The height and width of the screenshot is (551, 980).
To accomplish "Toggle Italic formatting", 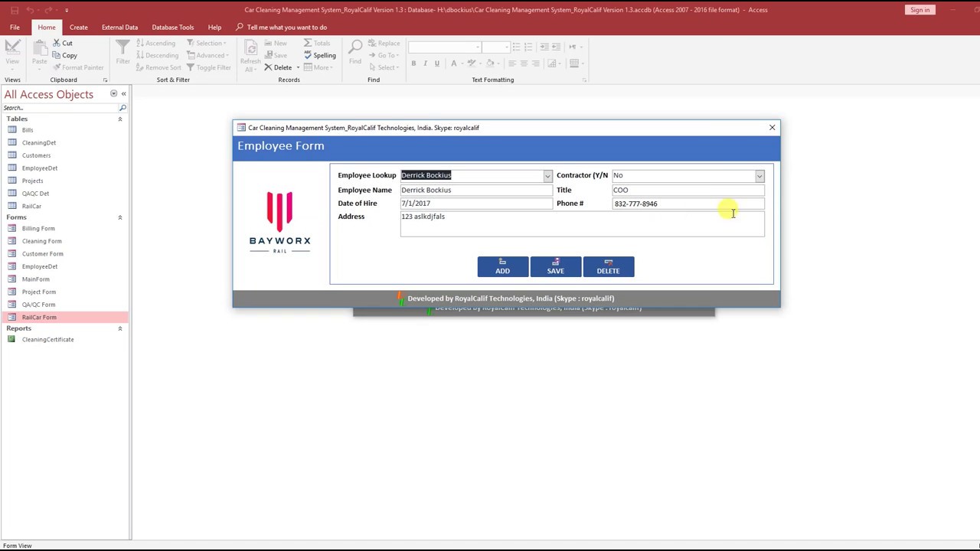I will (426, 64).
